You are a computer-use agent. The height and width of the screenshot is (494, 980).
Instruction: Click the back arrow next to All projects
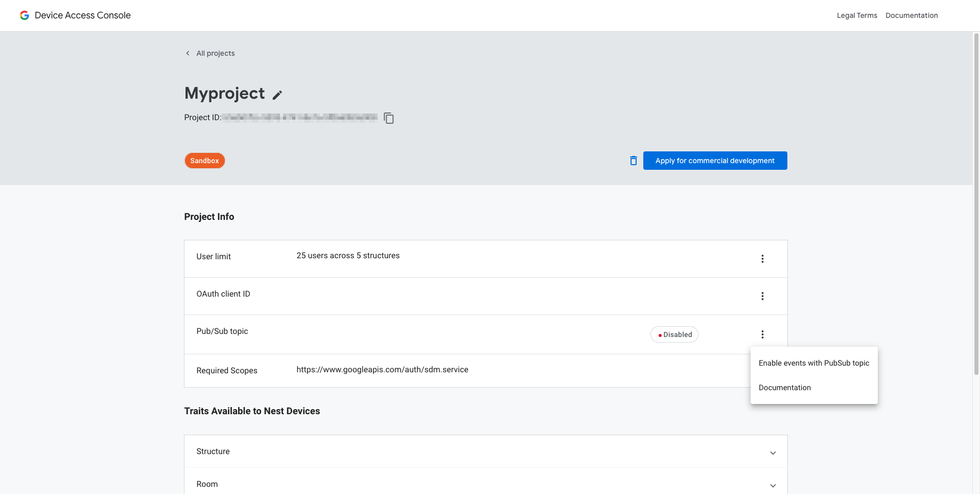click(187, 53)
